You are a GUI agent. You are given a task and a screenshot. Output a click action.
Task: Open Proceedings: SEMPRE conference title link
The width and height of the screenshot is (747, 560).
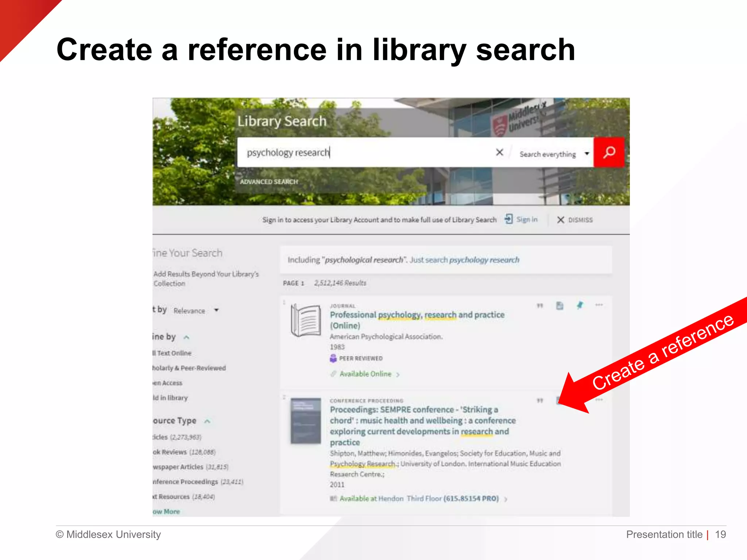pyautogui.click(x=422, y=426)
